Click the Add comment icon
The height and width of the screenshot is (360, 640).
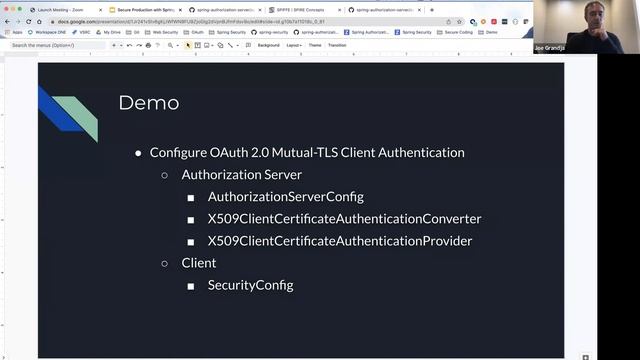click(248, 45)
